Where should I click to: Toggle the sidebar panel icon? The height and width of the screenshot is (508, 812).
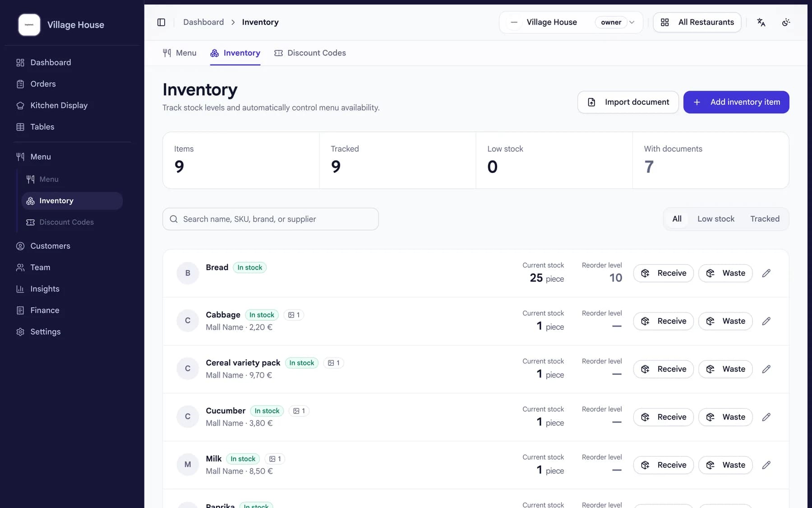tap(161, 22)
